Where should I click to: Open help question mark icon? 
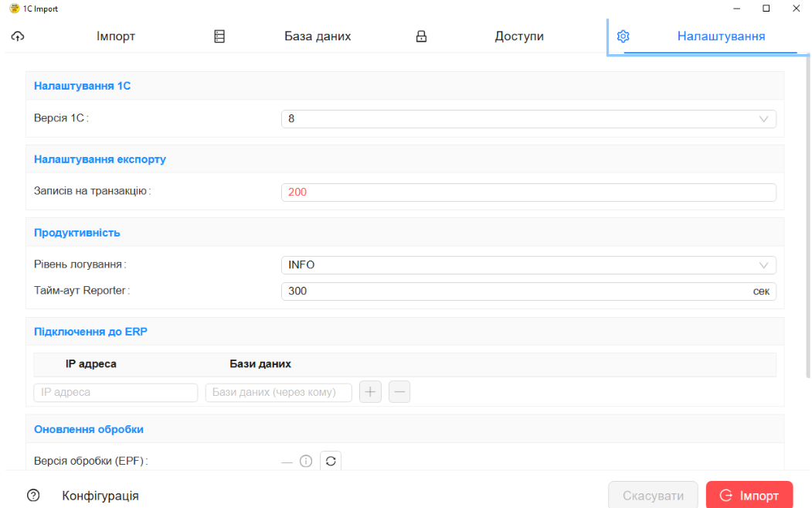(33, 495)
